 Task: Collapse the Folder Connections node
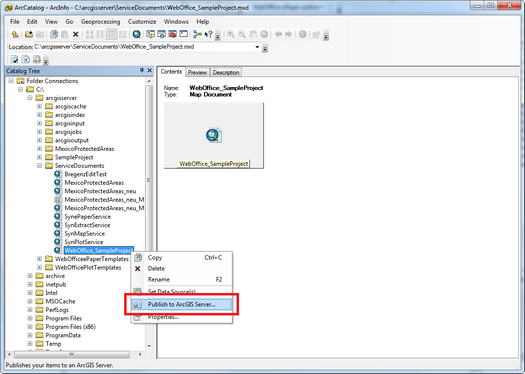coord(11,81)
